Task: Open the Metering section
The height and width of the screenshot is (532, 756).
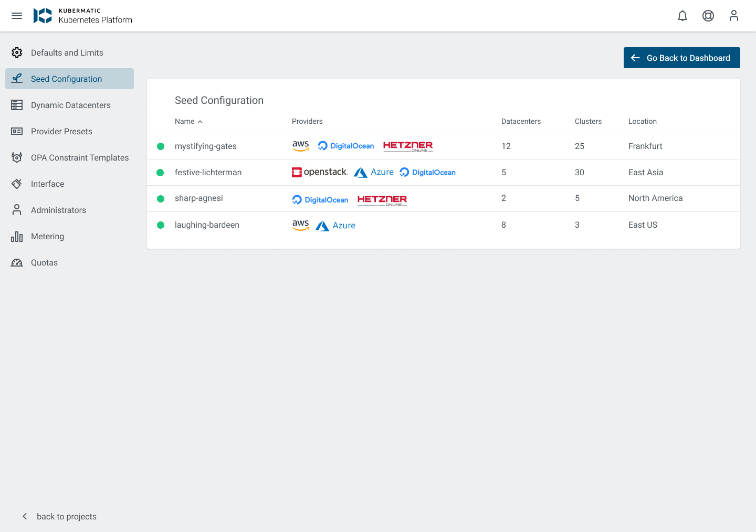Action: pos(48,236)
